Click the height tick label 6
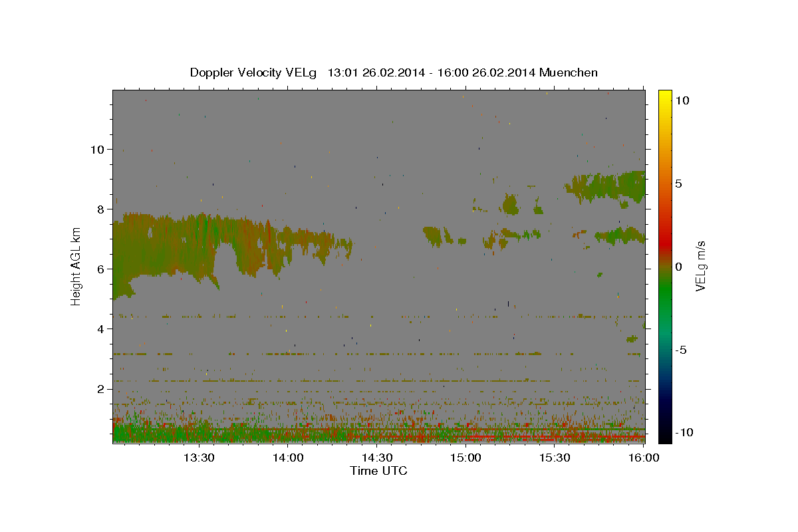798x532 pixels. click(x=100, y=269)
